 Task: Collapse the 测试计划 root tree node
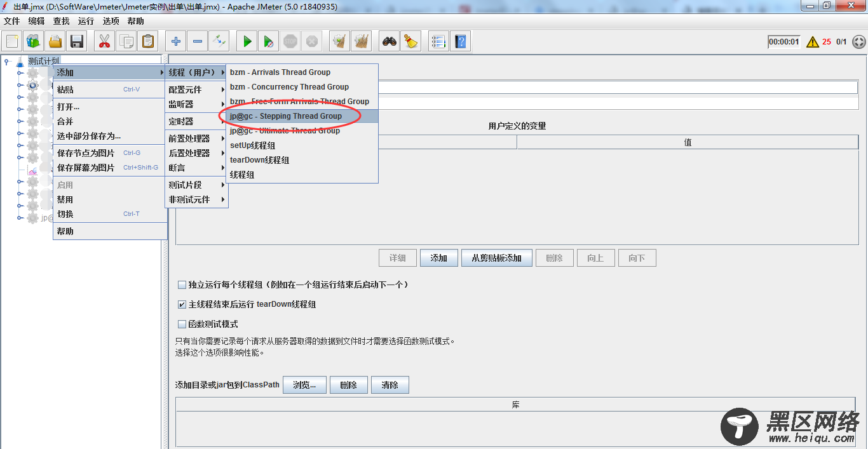pos(7,62)
